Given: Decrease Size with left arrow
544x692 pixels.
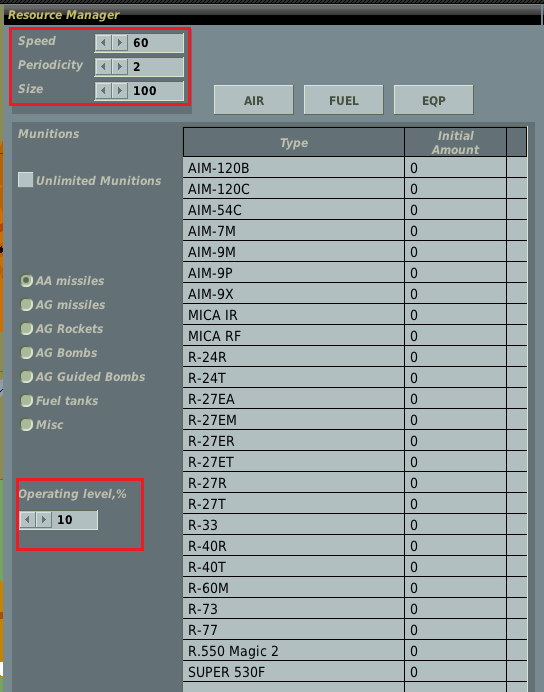Looking at the screenshot, I should point(103,90).
